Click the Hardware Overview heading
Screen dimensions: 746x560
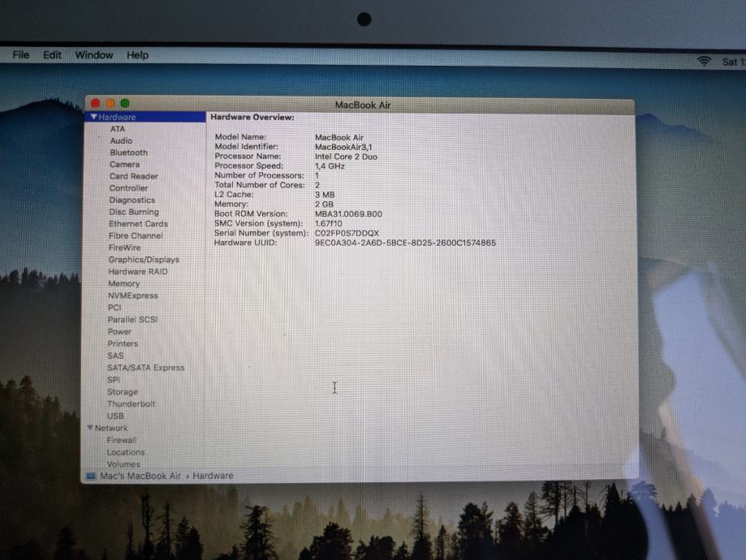[252, 117]
